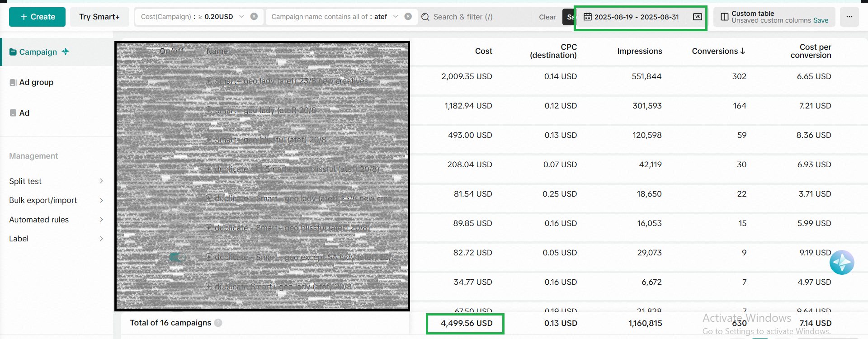Open the Custom table columns icon
This screenshot has height=339, width=868.
coord(724,17)
